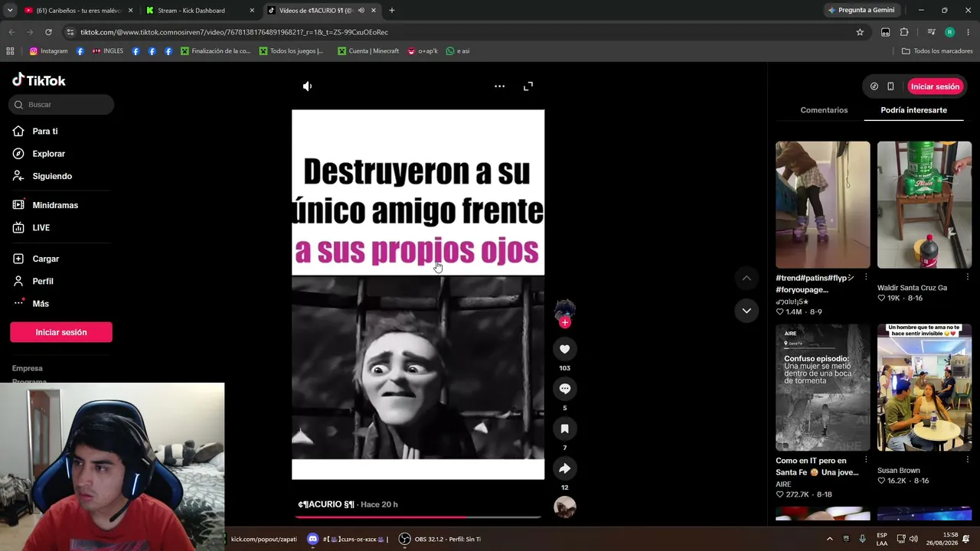
Task: Open the Cuenta | Minecraft bookmark
Action: click(x=368, y=51)
